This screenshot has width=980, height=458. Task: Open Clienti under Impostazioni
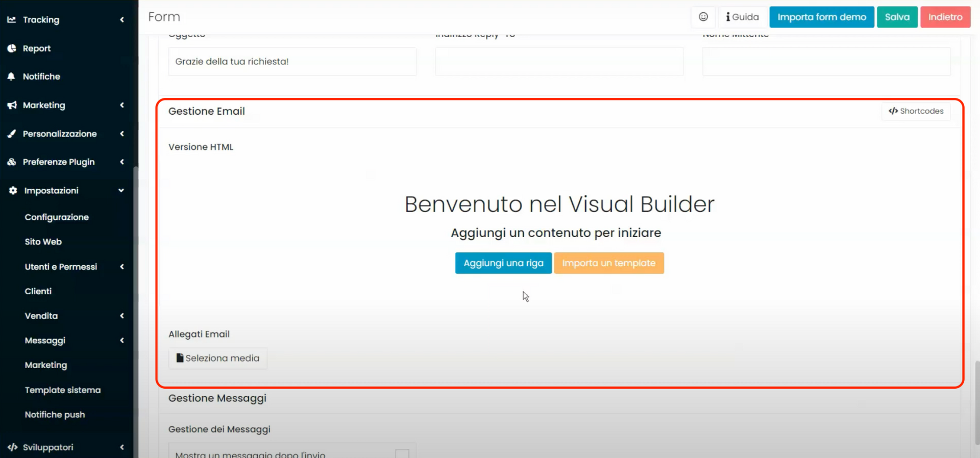click(x=38, y=291)
